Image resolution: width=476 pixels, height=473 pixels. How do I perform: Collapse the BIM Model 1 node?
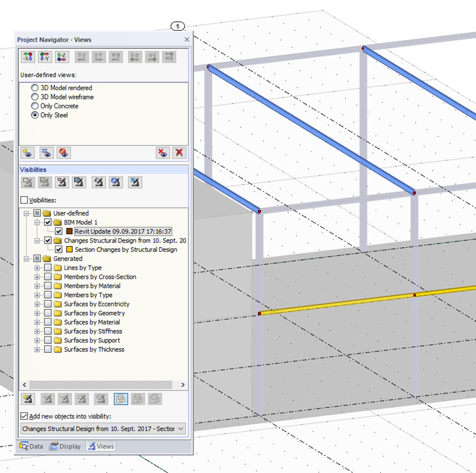click(37, 222)
